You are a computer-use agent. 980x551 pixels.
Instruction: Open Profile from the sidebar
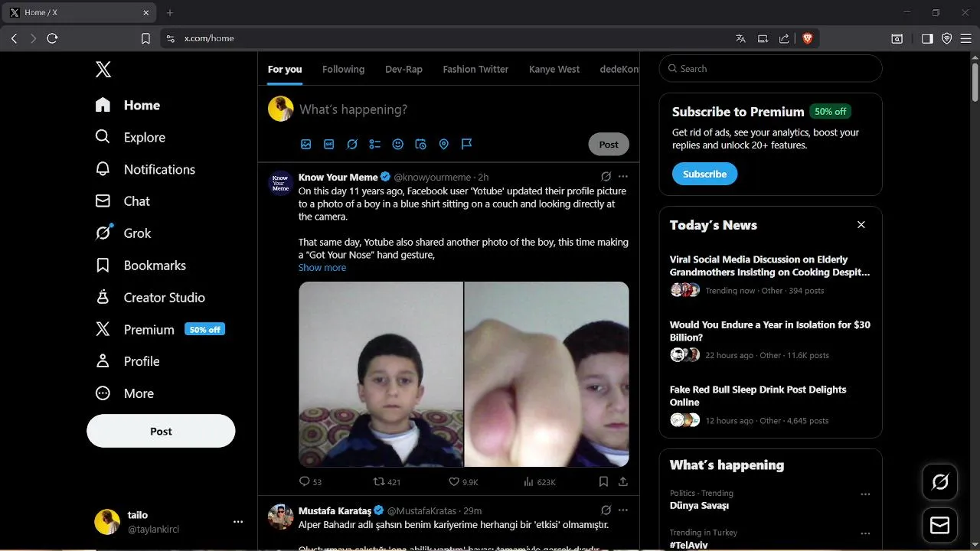point(127,361)
